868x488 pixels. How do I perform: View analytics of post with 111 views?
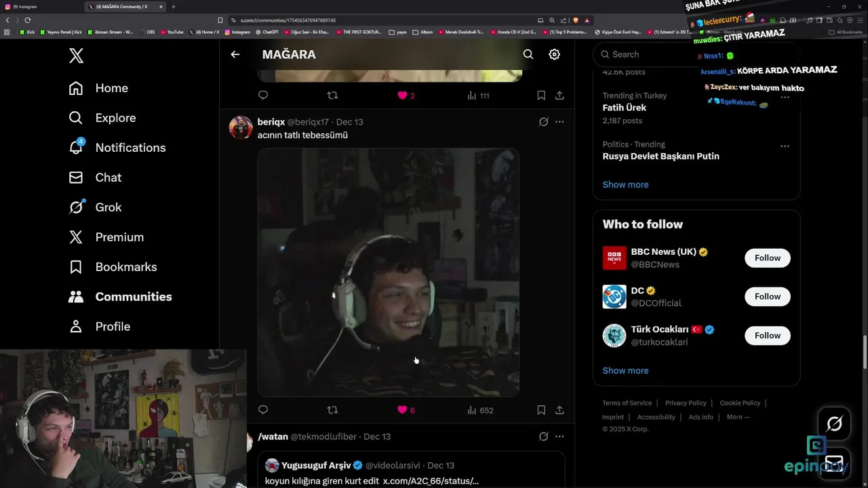(478, 96)
